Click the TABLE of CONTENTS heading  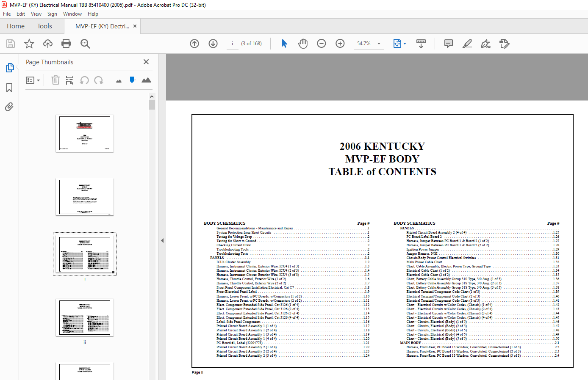click(382, 172)
